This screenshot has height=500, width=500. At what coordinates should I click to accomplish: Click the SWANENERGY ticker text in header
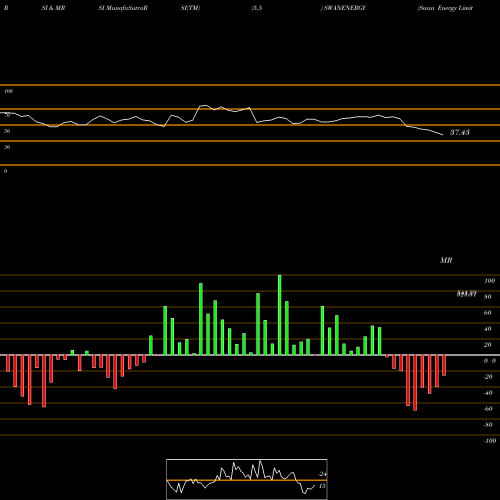[345, 8]
